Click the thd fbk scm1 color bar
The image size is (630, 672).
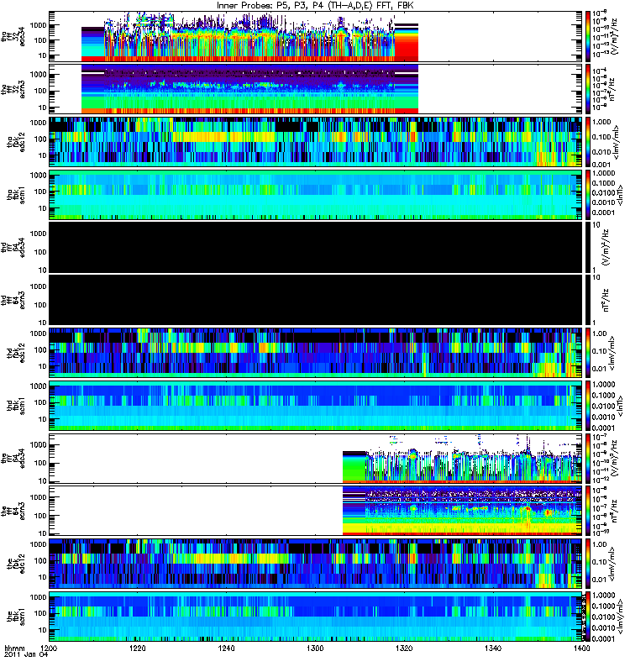(587, 406)
